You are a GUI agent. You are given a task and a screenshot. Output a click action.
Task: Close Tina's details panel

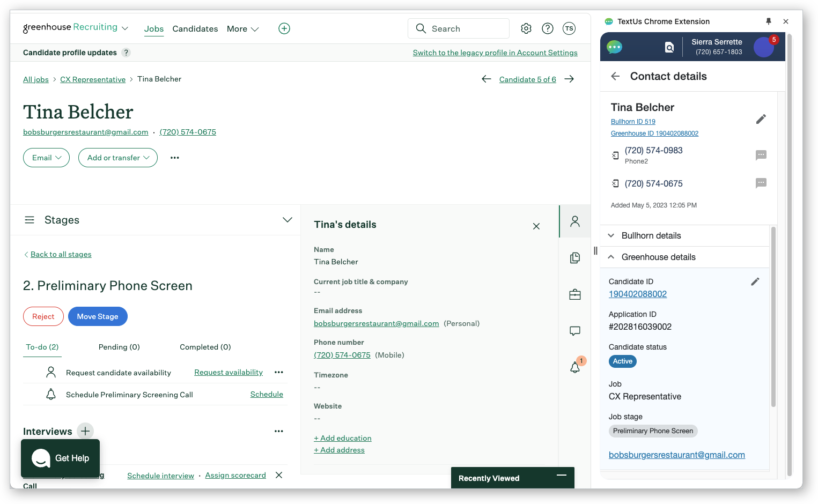[x=536, y=226]
